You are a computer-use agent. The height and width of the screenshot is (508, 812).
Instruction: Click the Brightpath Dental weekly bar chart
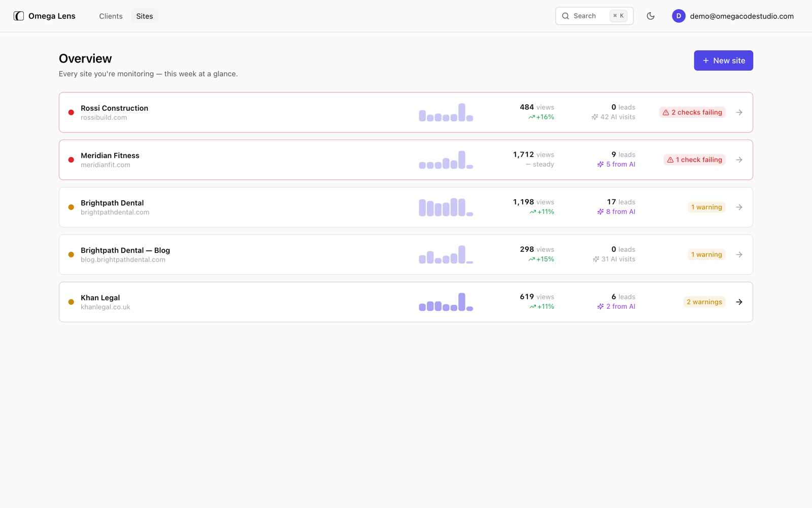[446, 207]
